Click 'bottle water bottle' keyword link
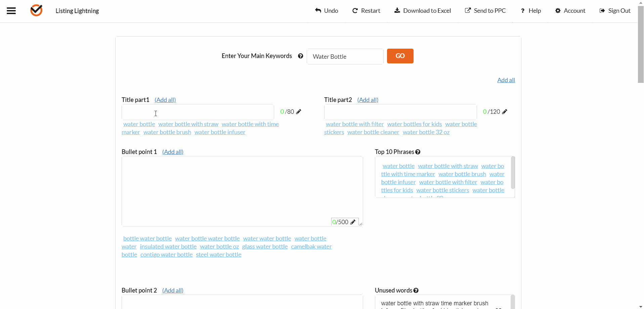 147,239
